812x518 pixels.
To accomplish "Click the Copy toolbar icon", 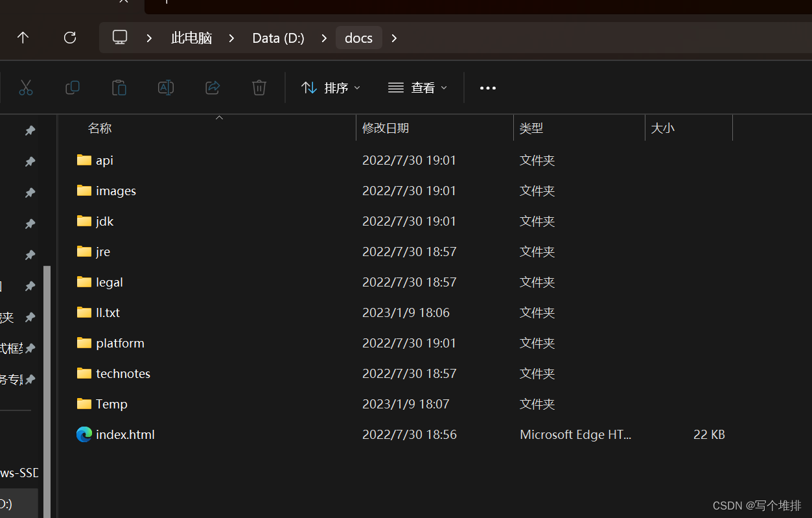I will [73, 88].
